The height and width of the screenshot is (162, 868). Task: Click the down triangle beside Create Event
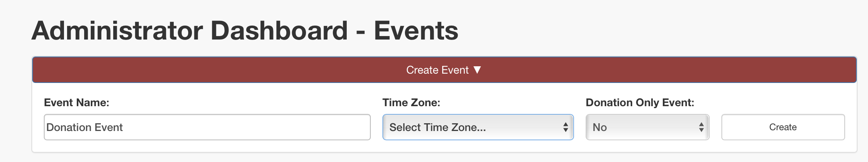(477, 70)
